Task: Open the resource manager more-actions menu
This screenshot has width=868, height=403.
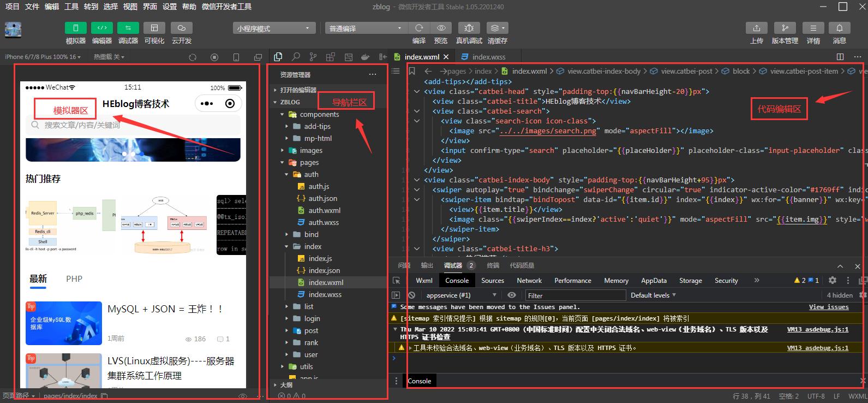Action: click(373, 74)
